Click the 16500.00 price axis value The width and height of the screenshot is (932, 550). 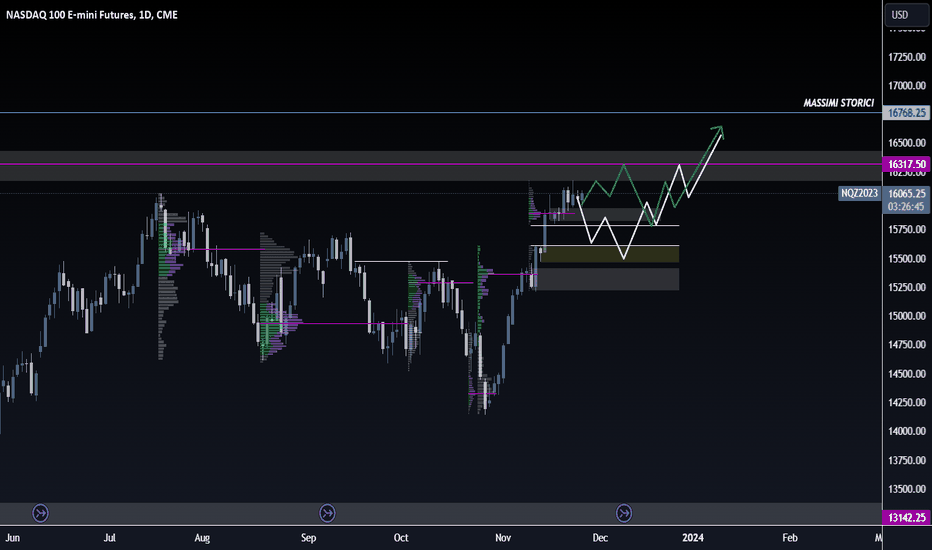click(906, 143)
